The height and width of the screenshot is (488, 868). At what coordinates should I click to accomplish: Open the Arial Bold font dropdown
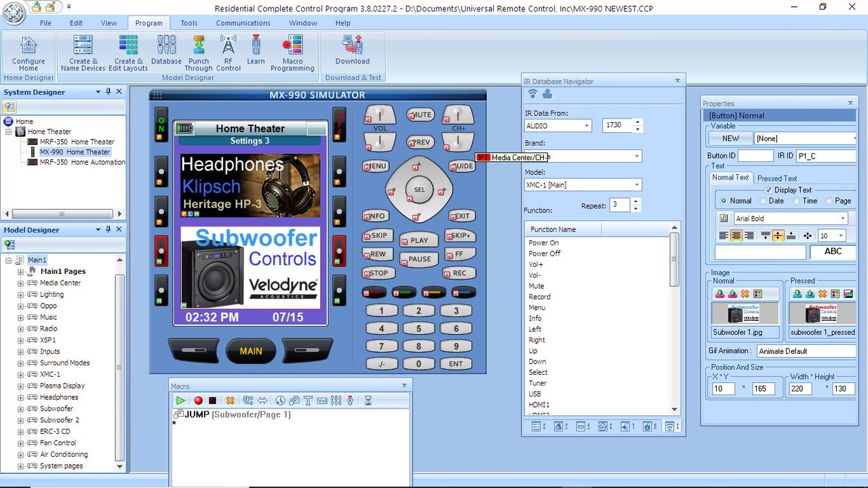click(842, 218)
